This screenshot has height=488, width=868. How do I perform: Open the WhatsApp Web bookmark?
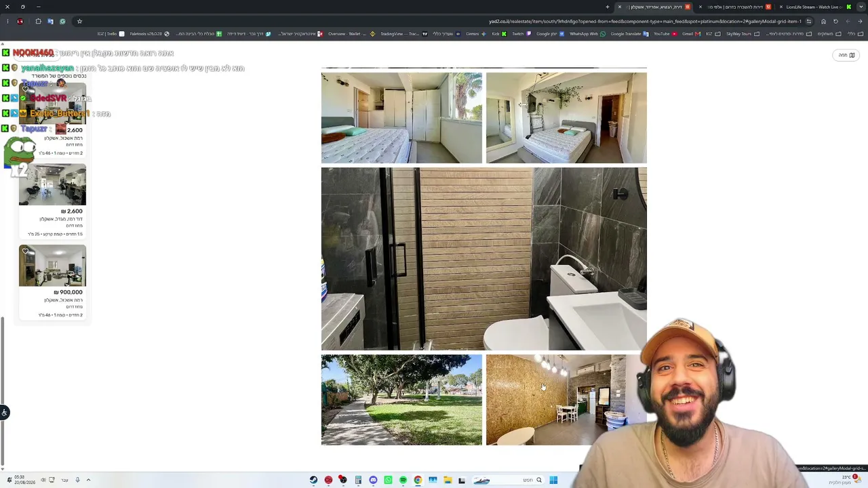coord(587,34)
